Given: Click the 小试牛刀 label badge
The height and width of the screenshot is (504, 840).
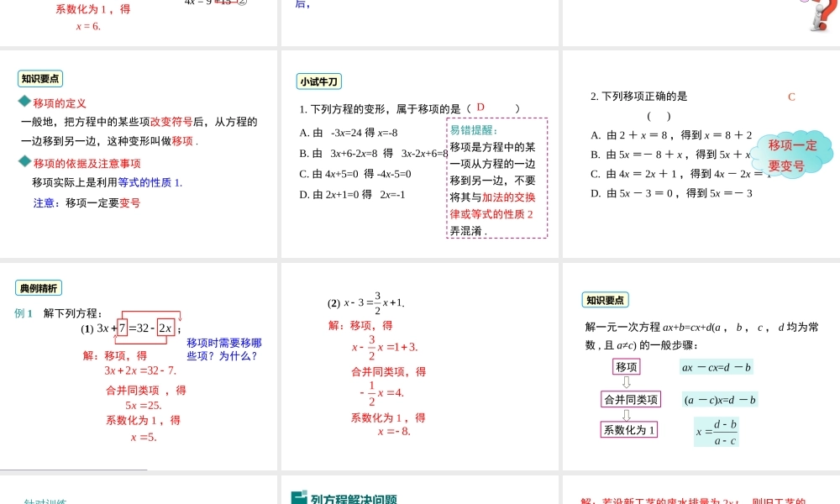Looking at the screenshot, I should click(318, 81).
